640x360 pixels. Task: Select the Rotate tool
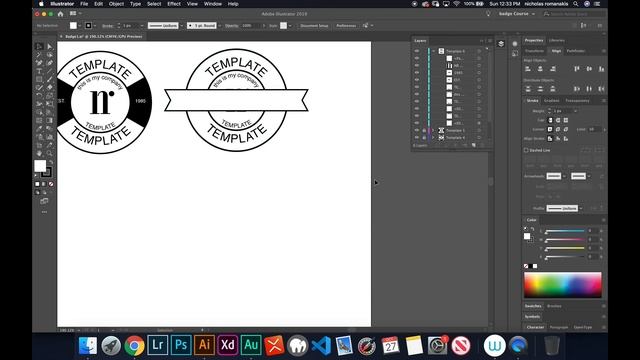39,96
